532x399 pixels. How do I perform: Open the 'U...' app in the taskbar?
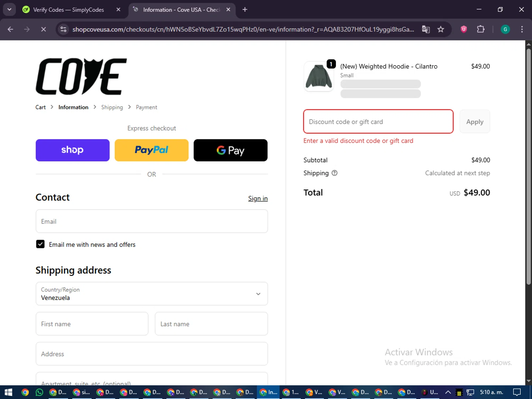tap(430, 392)
